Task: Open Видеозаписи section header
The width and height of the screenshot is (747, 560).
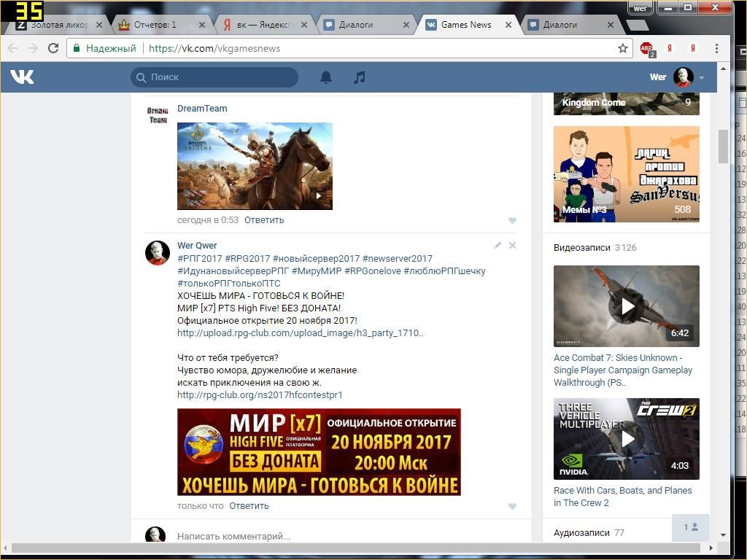Action: pyautogui.click(x=581, y=248)
